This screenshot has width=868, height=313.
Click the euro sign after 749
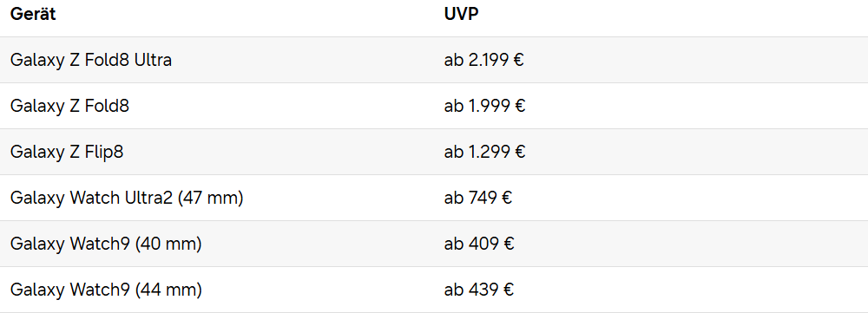507,198
